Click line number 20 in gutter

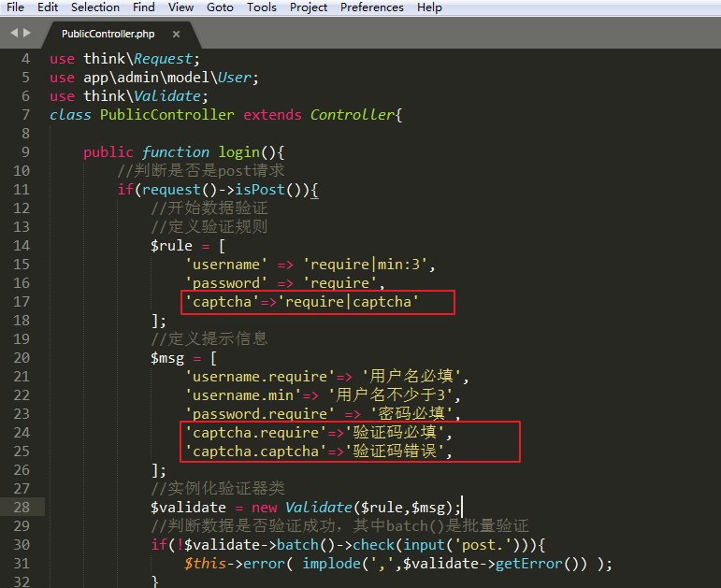tap(22, 358)
